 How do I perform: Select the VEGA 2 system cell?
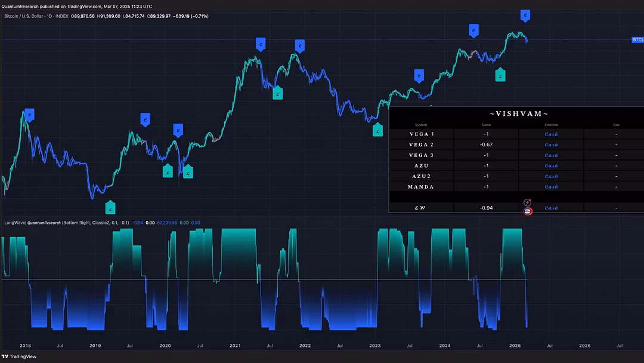click(422, 144)
